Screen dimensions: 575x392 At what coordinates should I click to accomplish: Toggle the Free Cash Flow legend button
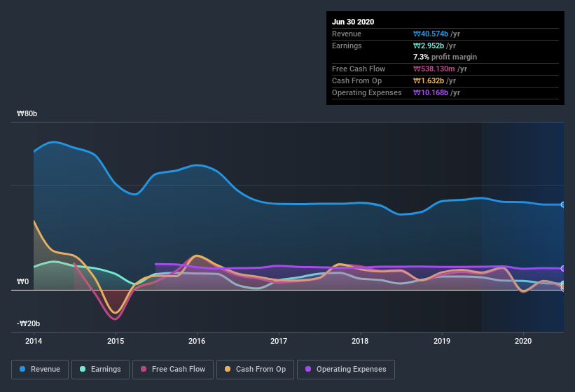pyautogui.click(x=173, y=370)
